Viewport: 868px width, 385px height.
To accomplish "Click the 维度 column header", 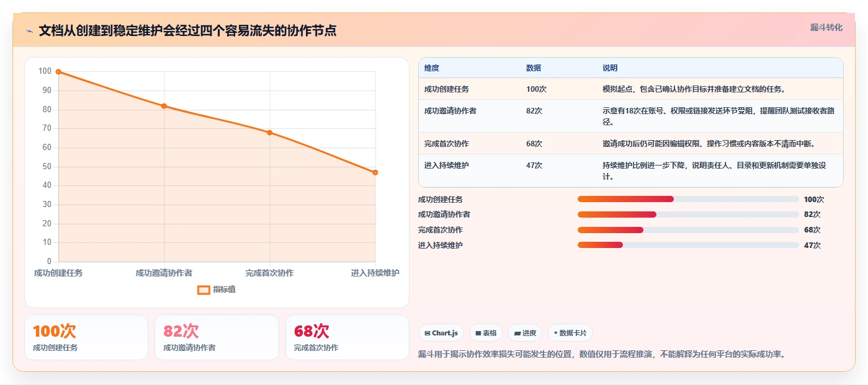I will (432, 68).
